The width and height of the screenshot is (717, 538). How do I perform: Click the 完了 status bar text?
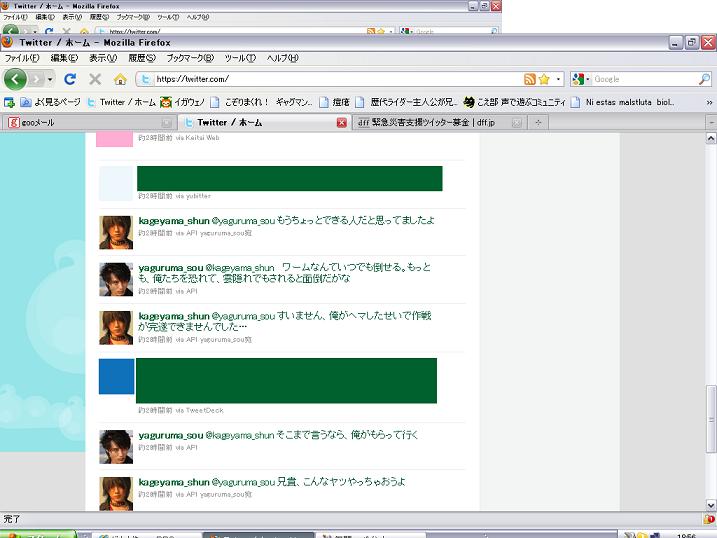[12, 519]
